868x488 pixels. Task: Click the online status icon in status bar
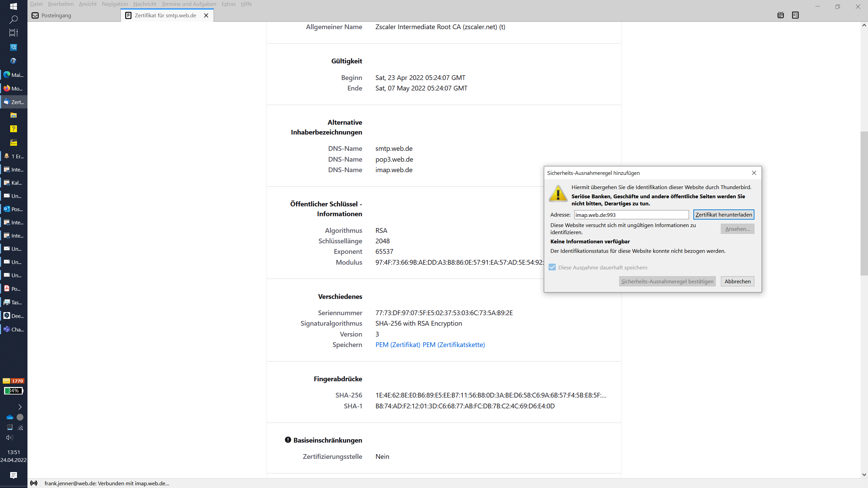34,483
